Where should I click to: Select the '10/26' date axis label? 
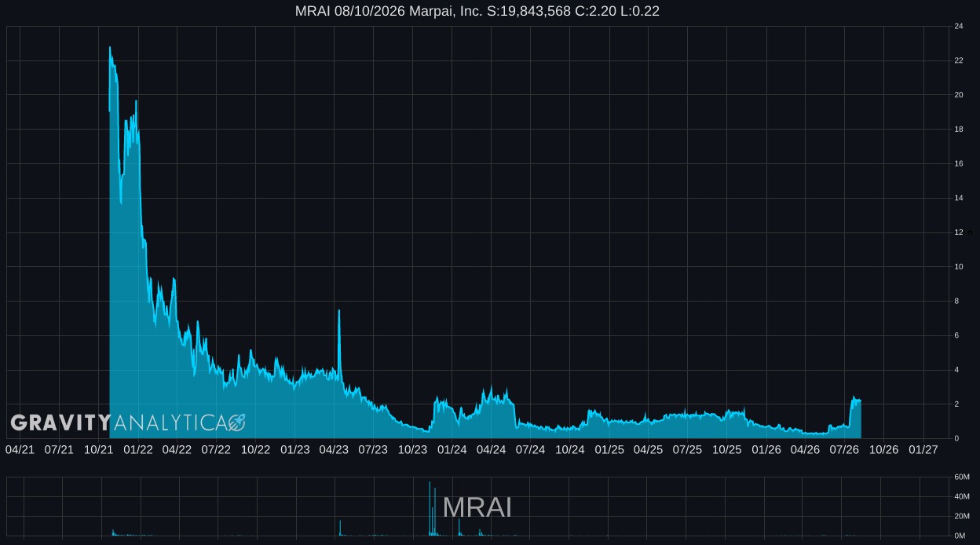point(883,449)
